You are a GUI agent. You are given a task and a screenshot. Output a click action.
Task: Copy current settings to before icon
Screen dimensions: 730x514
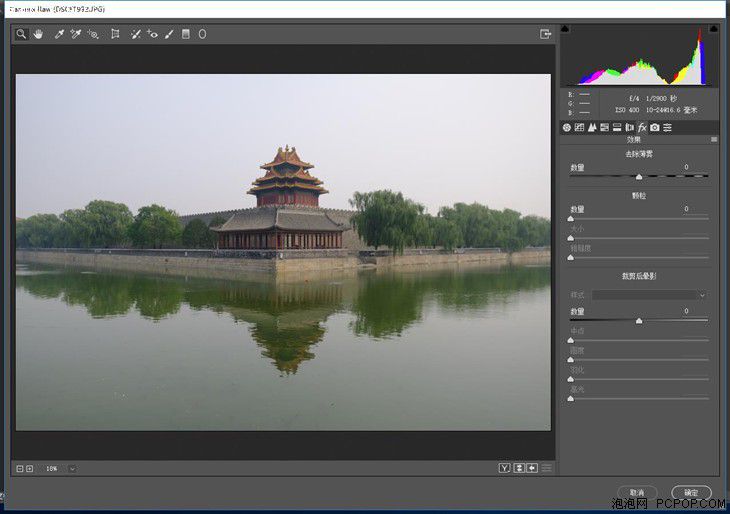point(532,468)
